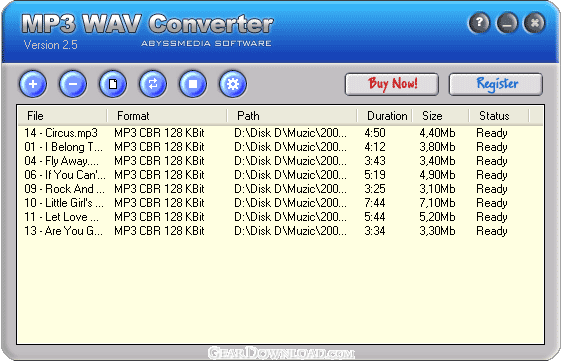The width and height of the screenshot is (562, 361).
Task: Start conversion with the arrows icon
Action: coord(153,84)
